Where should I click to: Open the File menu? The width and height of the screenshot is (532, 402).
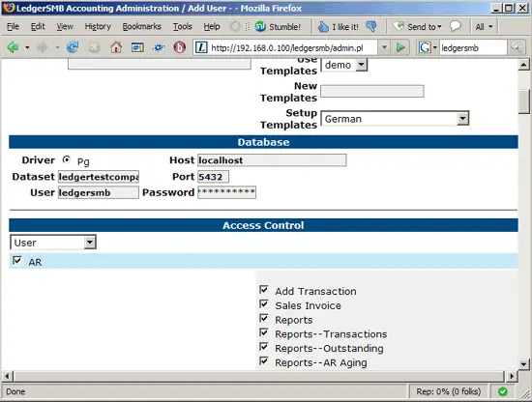(x=13, y=26)
